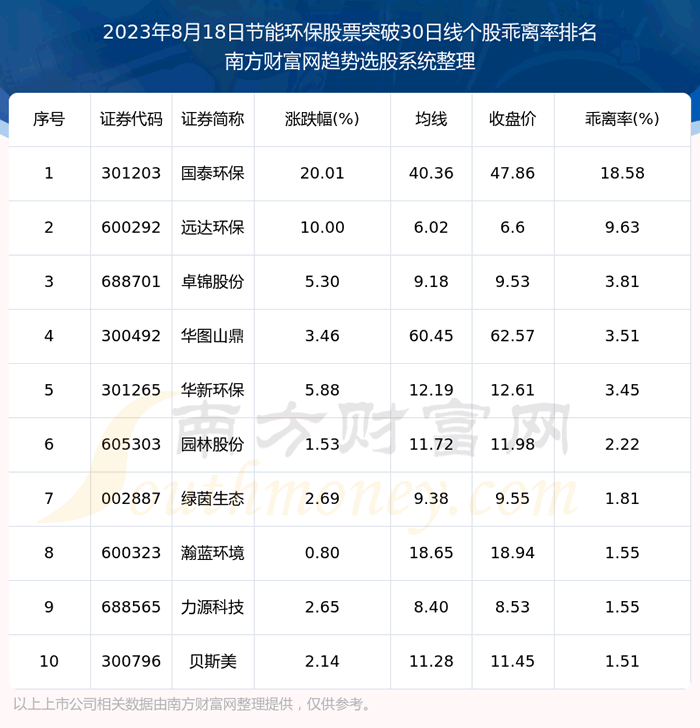Select stock code 002887
The height and width of the screenshot is (728, 700).
pos(131,499)
